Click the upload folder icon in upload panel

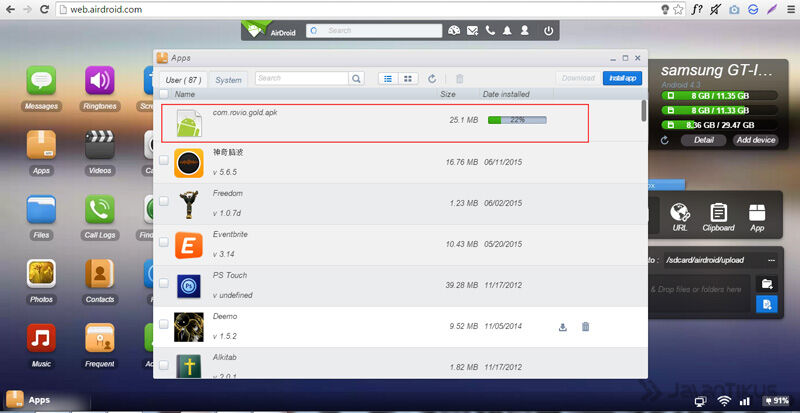(x=767, y=284)
